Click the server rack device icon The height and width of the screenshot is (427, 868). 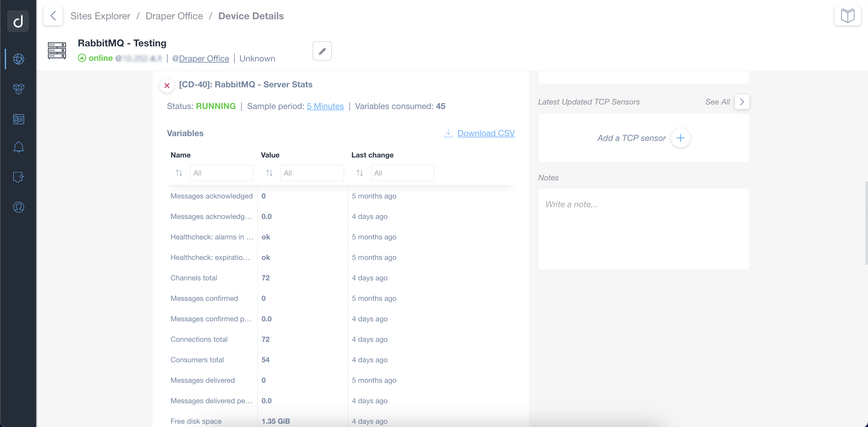57,51
